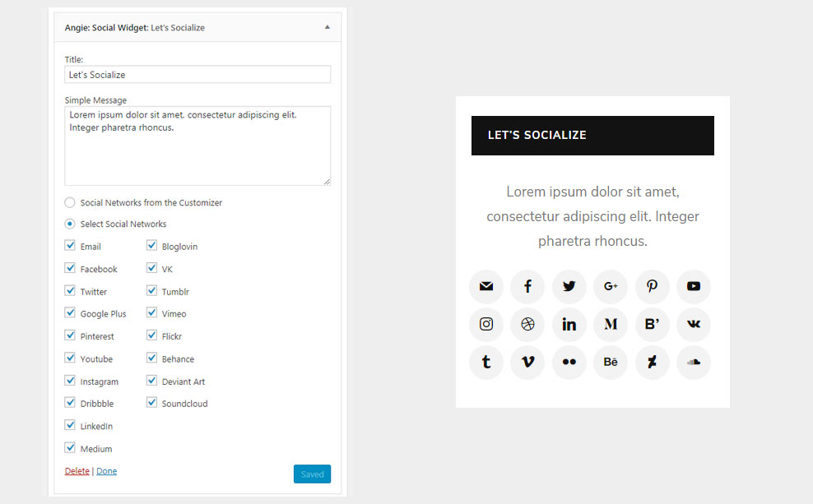Click the Email envelope social icon

(x=486, y=286)
